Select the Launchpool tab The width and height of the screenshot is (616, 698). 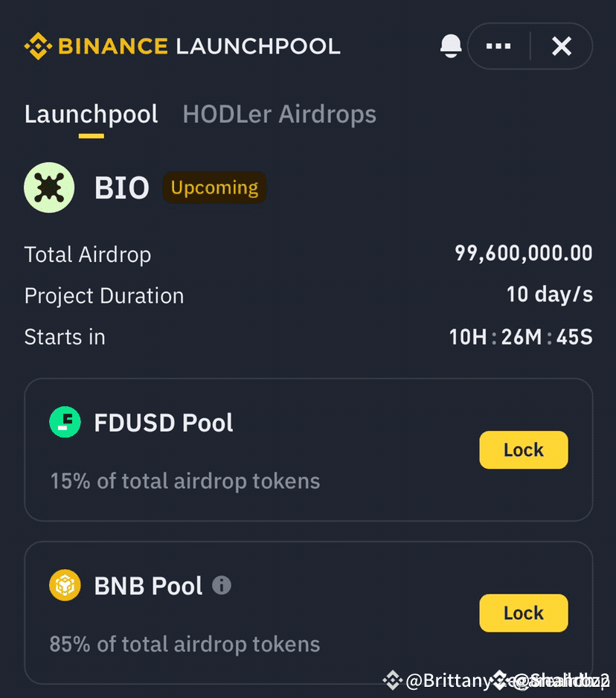click(x=92, y=115)
